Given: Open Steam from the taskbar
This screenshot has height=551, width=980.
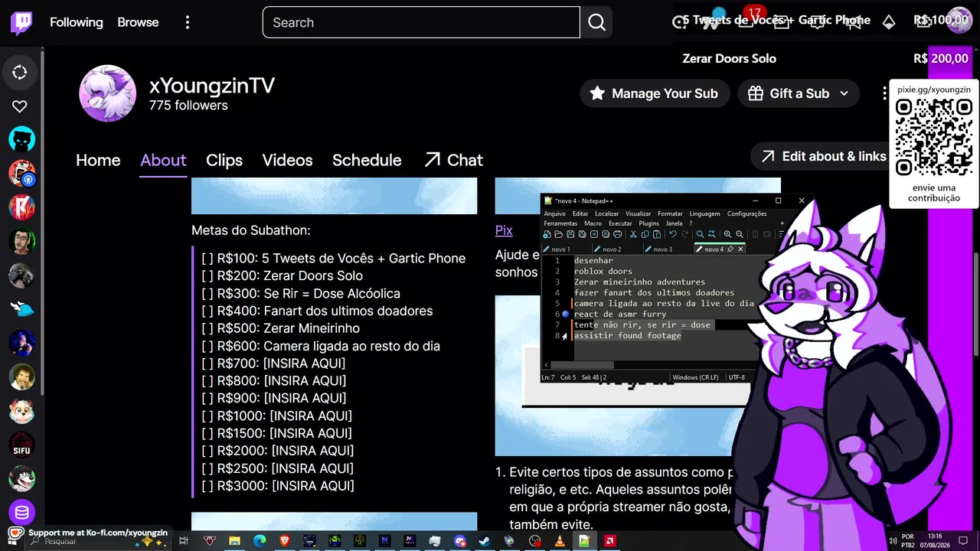Looking at the screenshot, I should click(485, 541).
